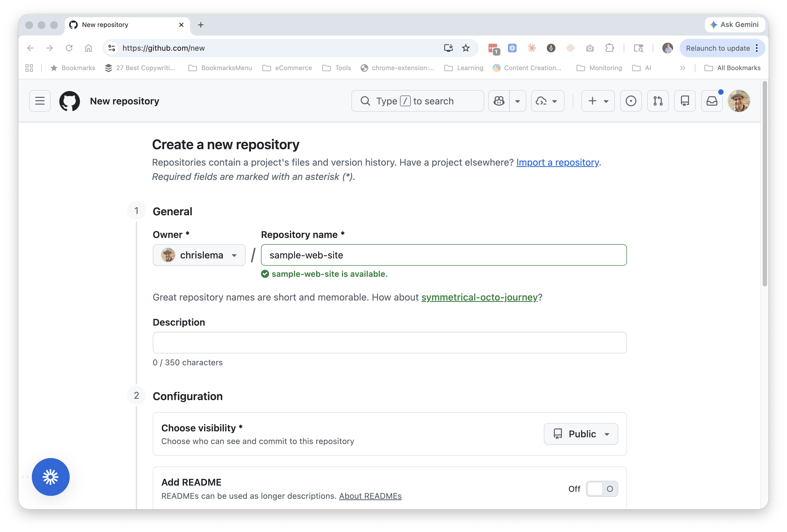Click the page vertical scrollbar
The image size is (787, 532).
[x=764, y=183]
